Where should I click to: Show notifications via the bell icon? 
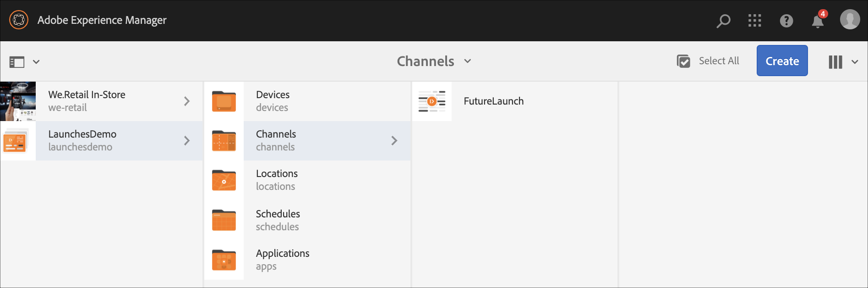click(818, 21)
